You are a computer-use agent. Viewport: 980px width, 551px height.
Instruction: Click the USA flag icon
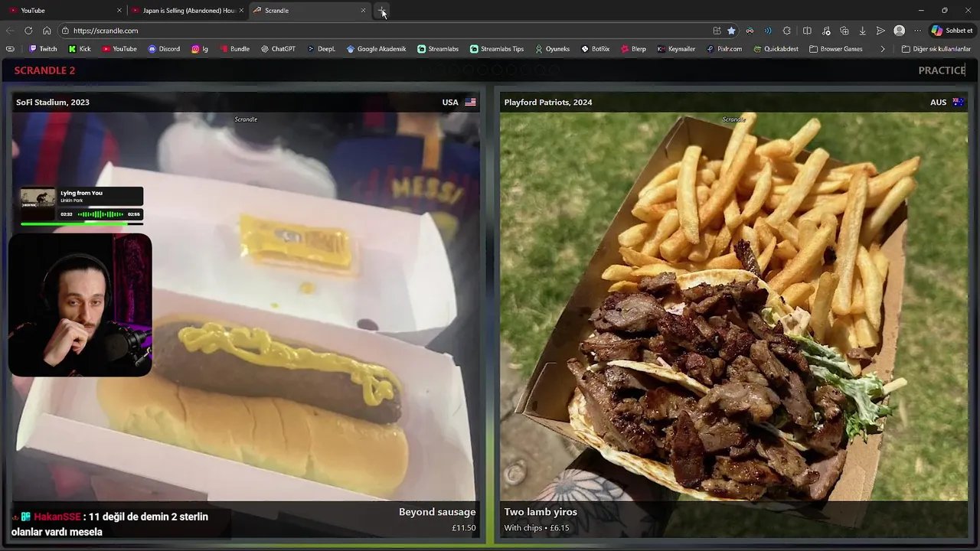pyautogui.click(x=470, y=103)
